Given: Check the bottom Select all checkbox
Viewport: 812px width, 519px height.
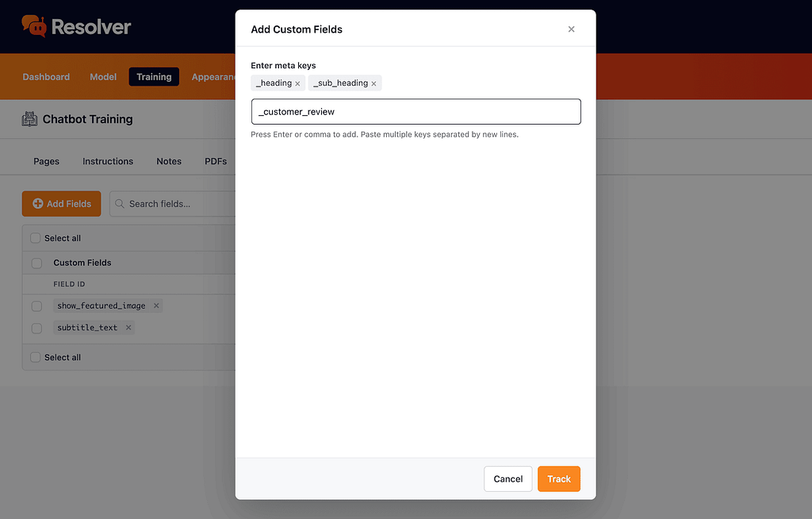Looking at the screenshot, I should (35, 357).
